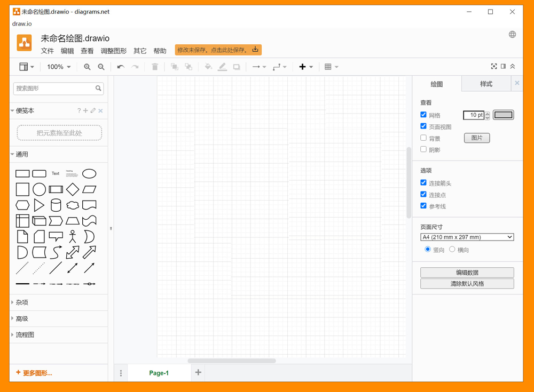Select the actor stick figure shape
Image resolution: width=534 pixels, height=392 pixels.
pos(72,236)
